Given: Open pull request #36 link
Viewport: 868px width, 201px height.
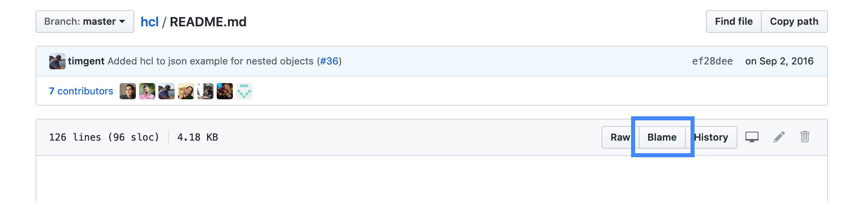Looking at the screenshot, I should point(329,61).
